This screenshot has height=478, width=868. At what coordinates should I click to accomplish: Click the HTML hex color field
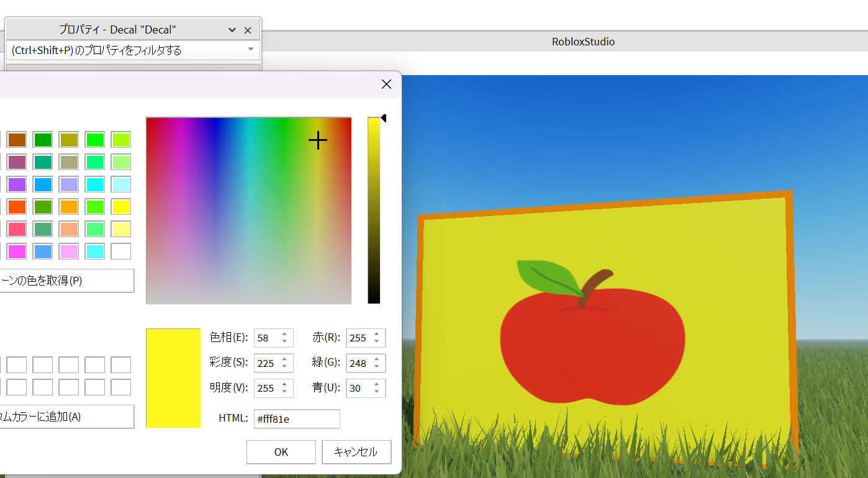click(297, 419)
